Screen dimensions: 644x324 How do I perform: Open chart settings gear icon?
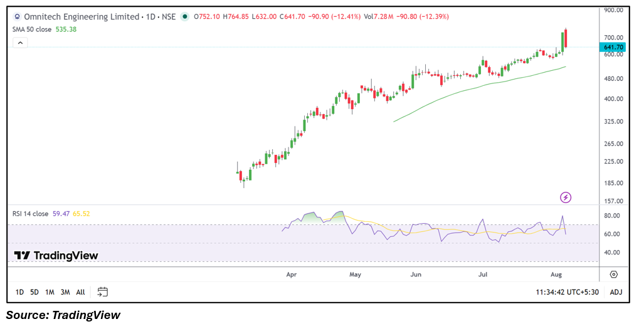[614, 274]
